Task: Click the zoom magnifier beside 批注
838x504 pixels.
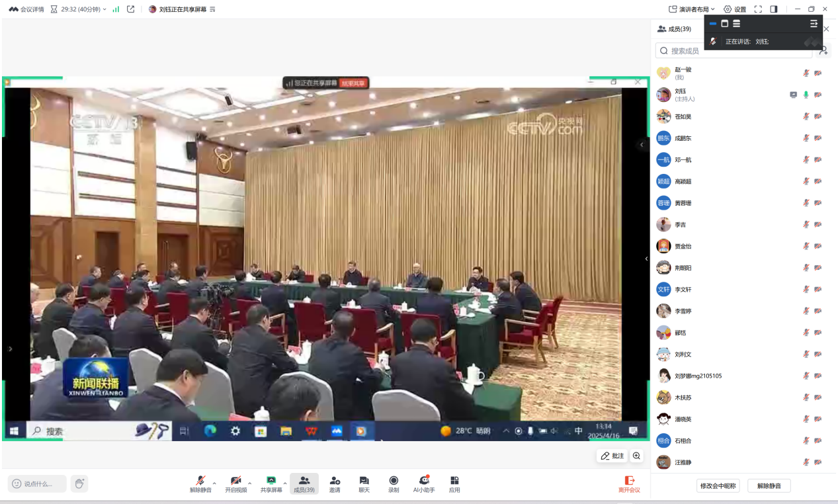Action: [636, 456]
